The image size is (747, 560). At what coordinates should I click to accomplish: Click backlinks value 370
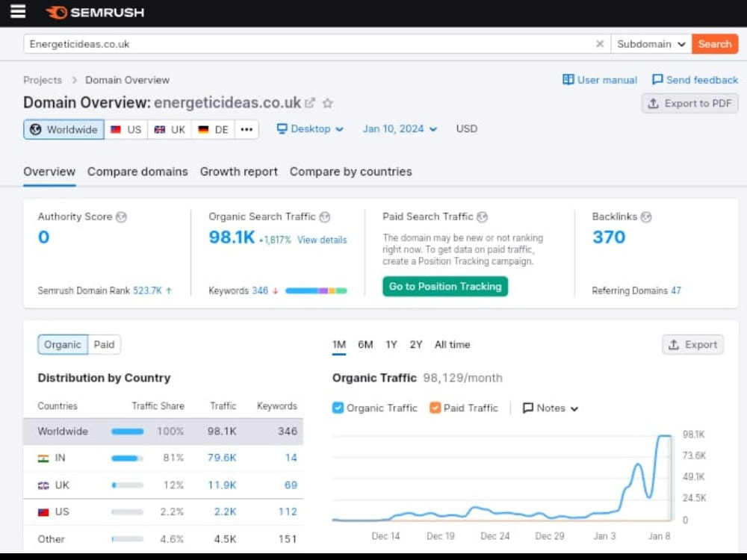click(609, 237)
